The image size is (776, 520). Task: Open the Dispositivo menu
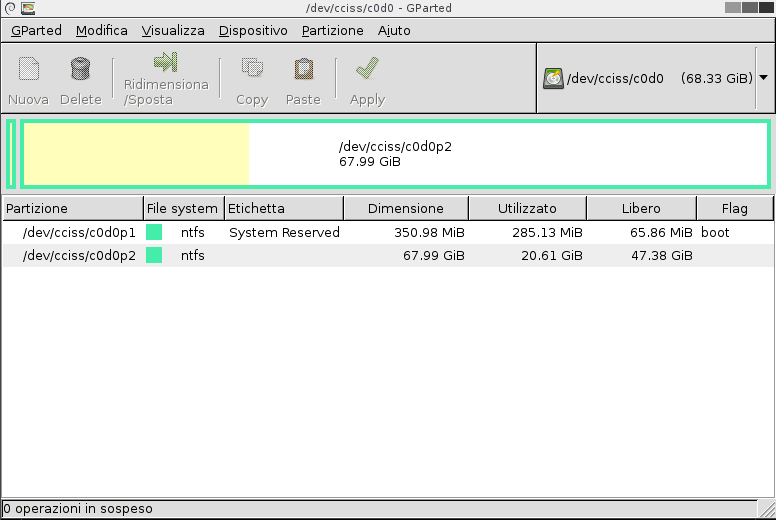pyautogui.click(x=253, y=30)
